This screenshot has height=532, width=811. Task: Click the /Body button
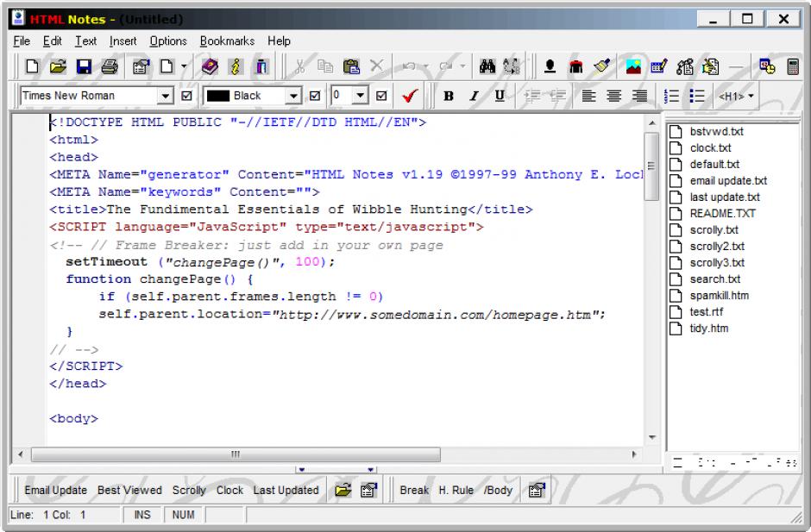[x=498, y=490]
